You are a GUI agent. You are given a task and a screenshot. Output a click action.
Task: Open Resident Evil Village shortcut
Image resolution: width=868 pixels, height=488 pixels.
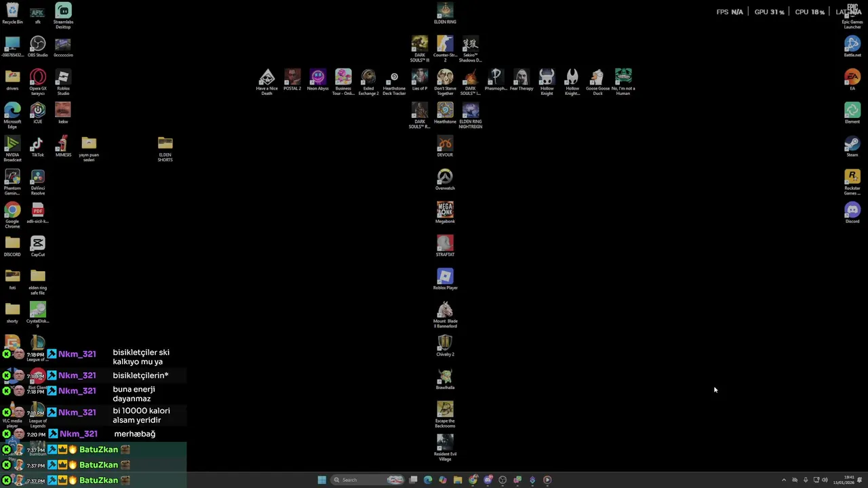[x=445, y=448]
